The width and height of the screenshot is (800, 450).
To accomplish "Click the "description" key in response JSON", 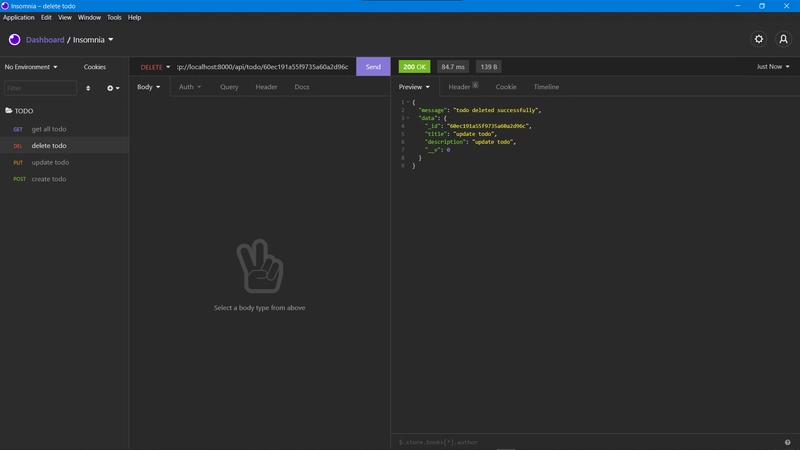I will click(x=446, y=142).
